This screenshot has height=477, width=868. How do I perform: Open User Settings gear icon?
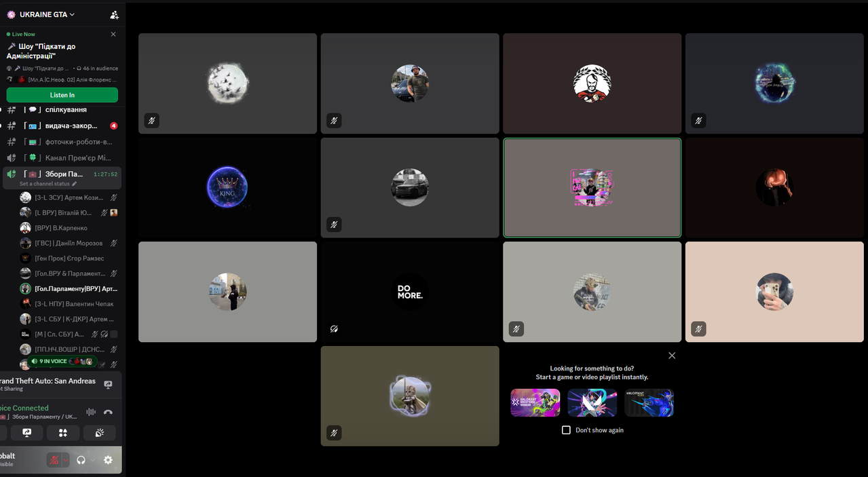click(108, 460)
